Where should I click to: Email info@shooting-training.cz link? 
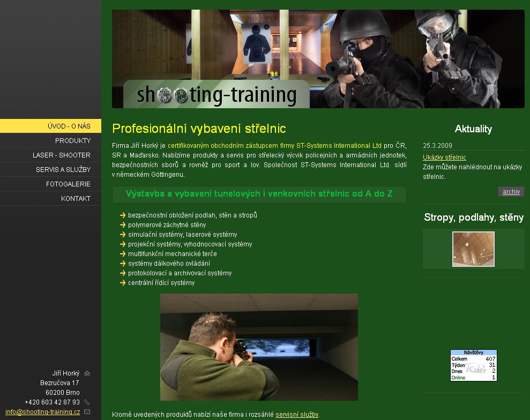pos(42,412)
